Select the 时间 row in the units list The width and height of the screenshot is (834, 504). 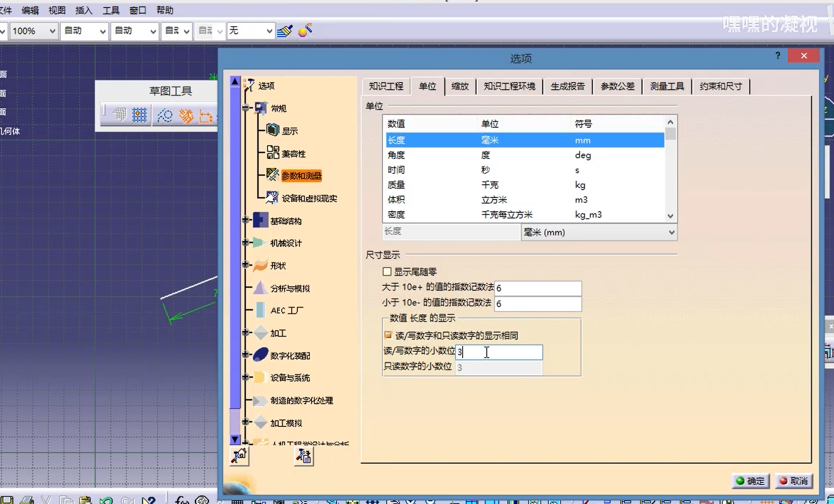point(525,170)
